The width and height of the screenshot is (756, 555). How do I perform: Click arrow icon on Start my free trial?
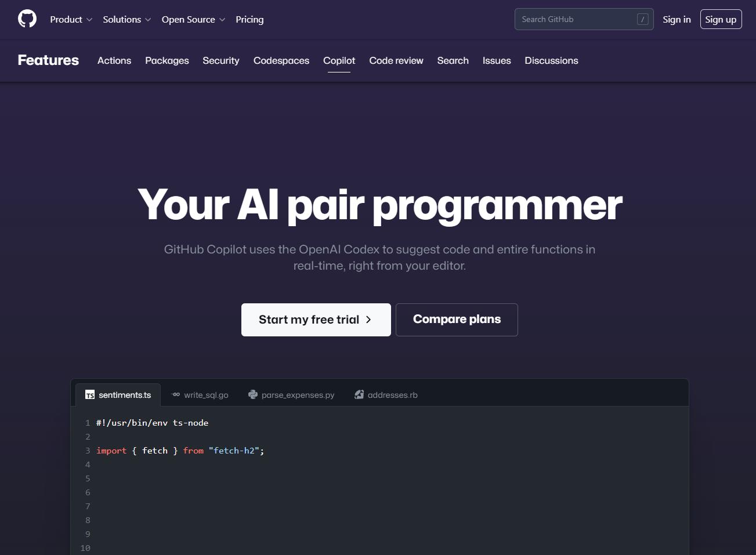(x=368, y=320)
